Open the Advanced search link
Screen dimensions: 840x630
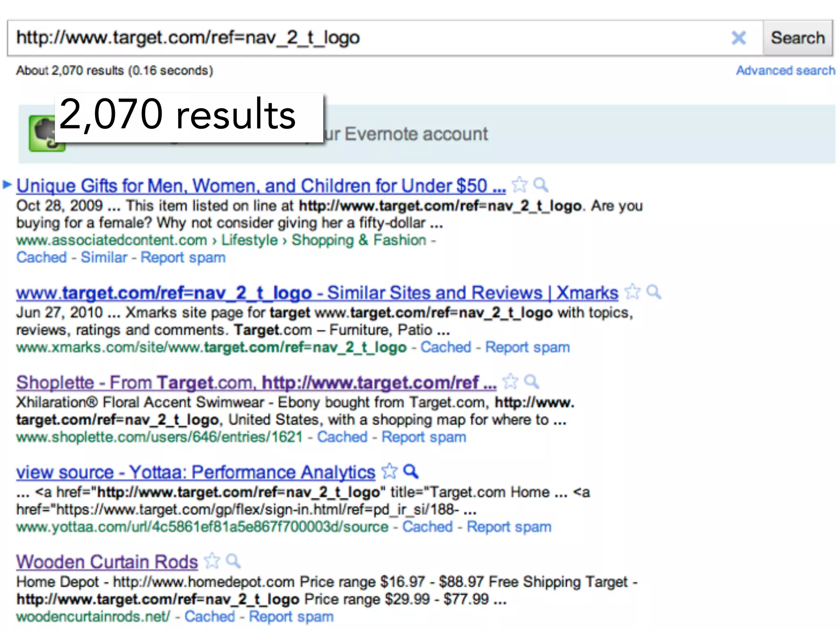[x=785, y=71]
